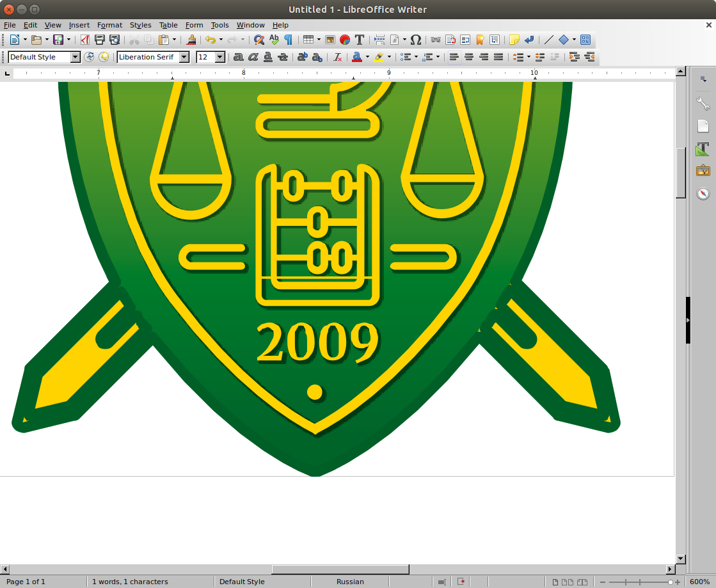
Task: Insert an endnote
Action: (465, 40)
